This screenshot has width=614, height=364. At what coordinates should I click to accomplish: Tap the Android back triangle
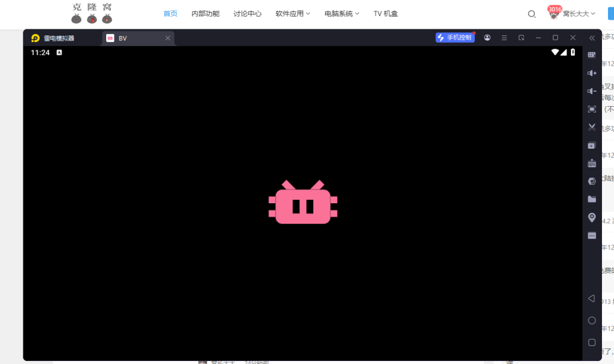click(592, 299)
